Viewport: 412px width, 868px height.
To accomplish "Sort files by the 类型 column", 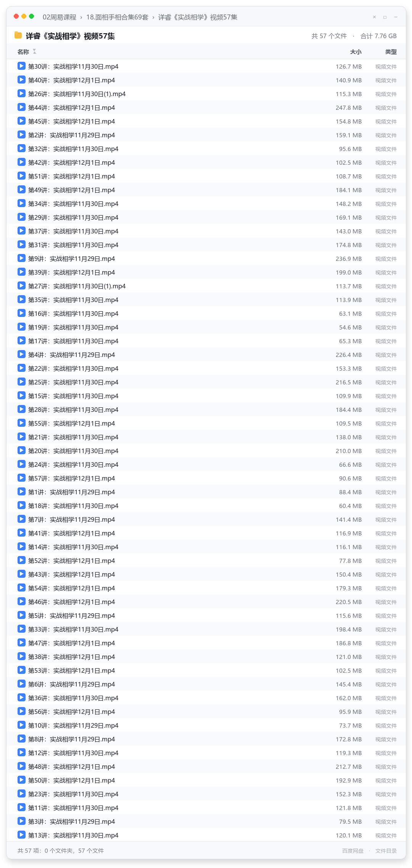I will (391, 52).
